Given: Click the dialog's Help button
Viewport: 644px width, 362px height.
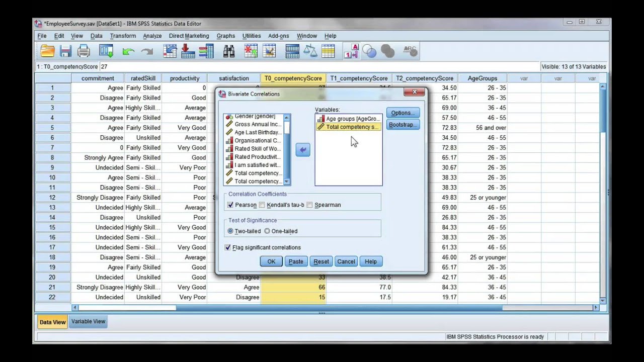Looking at the screenshot, I should pos(371,261).
